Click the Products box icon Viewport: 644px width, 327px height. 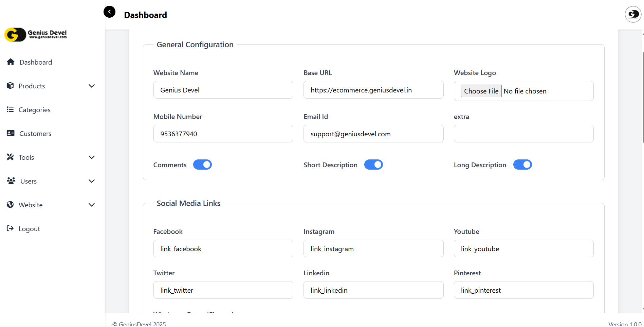[x=10, y=86]
